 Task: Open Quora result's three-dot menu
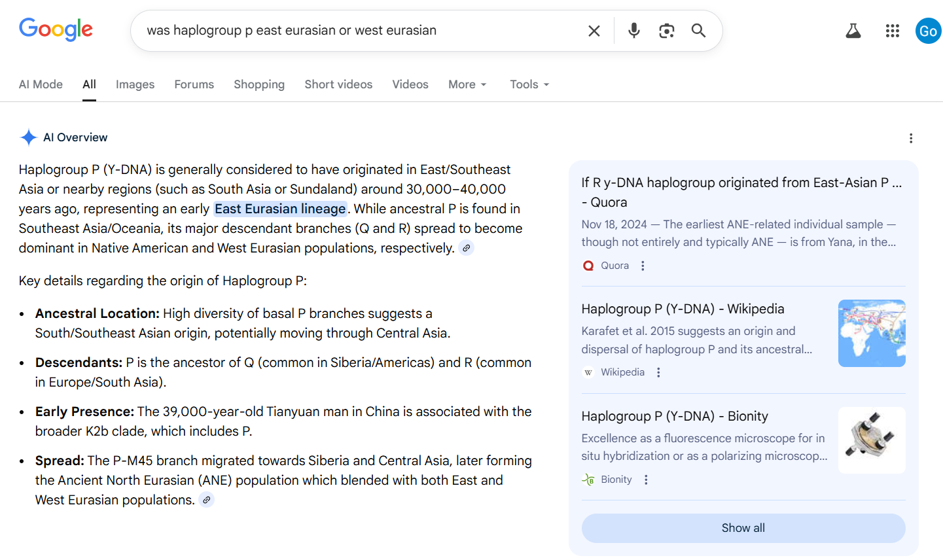(x=643, y=266)
